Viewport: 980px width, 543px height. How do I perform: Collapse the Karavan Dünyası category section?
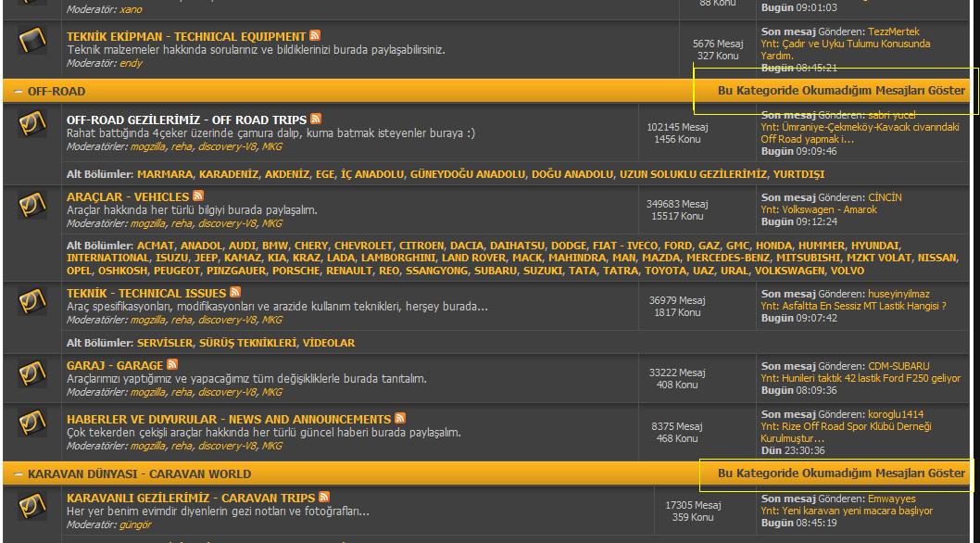[x=18, y=474]
